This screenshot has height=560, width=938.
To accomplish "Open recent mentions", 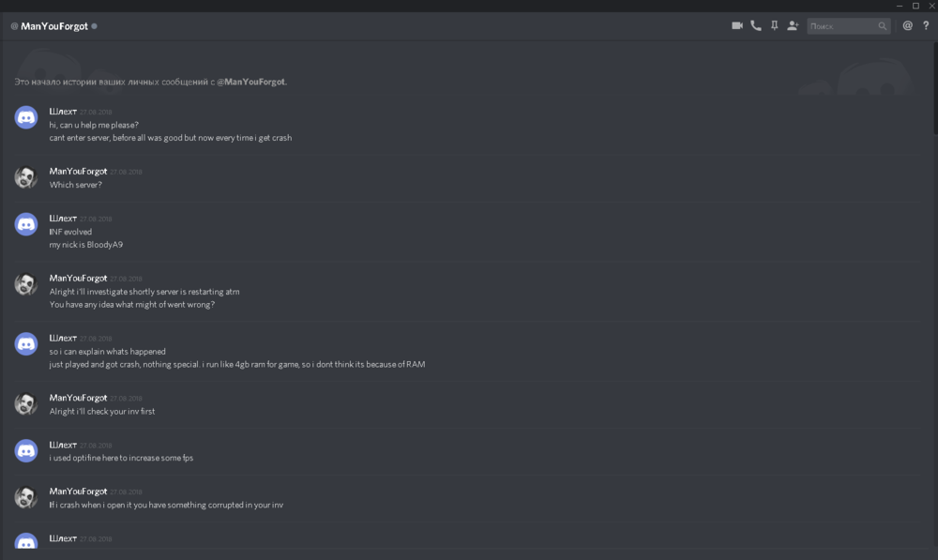I will coord(907,26).
